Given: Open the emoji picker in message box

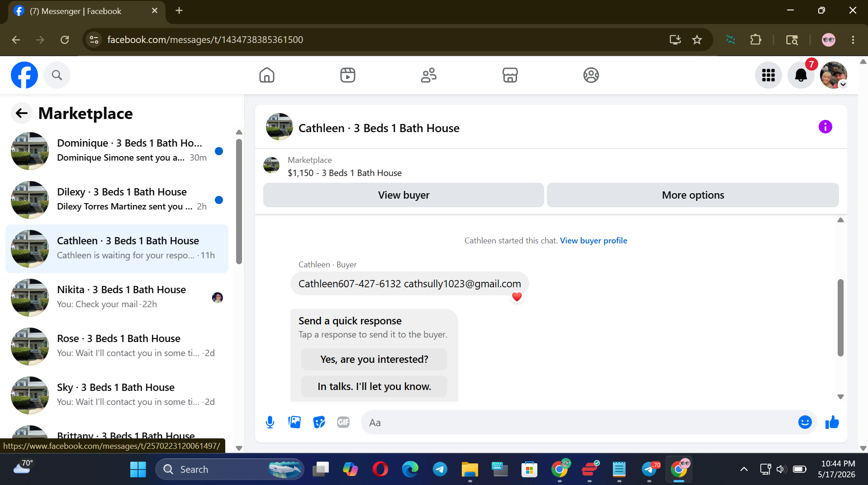Looking at the screenshot, I should click(805, 423).
